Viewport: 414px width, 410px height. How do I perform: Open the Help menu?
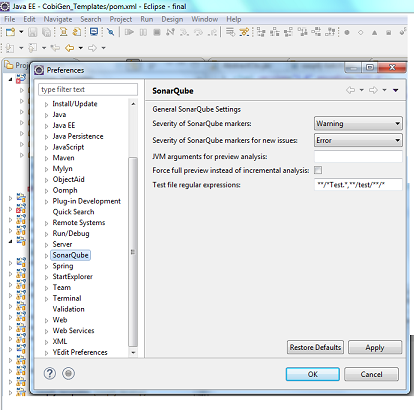(x=234, y=19)
